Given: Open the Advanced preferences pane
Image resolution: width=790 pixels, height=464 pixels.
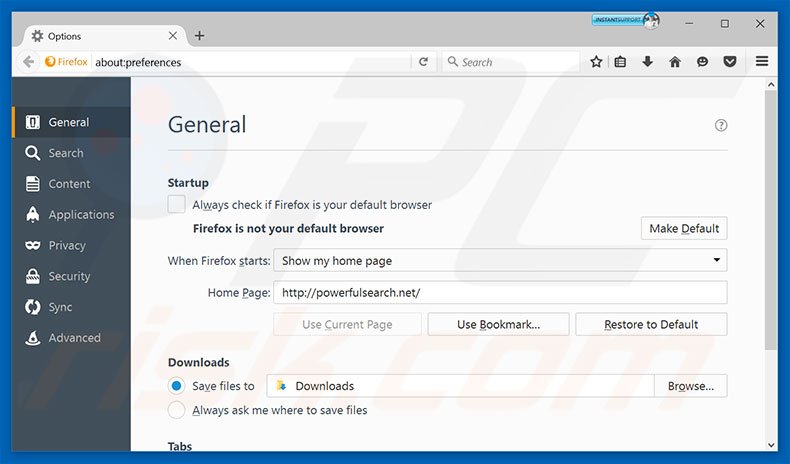Looking at the screenshot, I should coord(71,338).
